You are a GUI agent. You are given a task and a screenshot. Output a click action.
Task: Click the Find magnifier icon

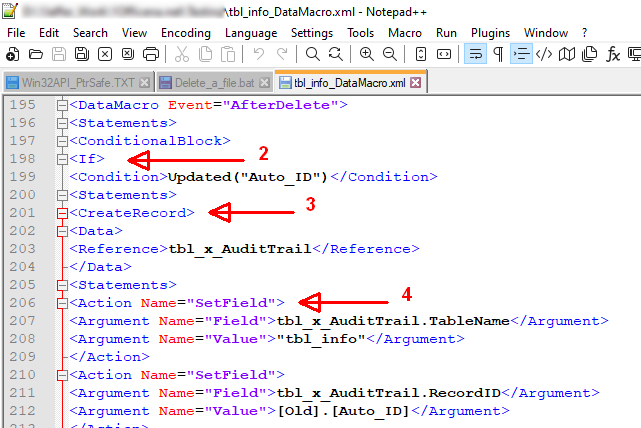coord(311,54)
